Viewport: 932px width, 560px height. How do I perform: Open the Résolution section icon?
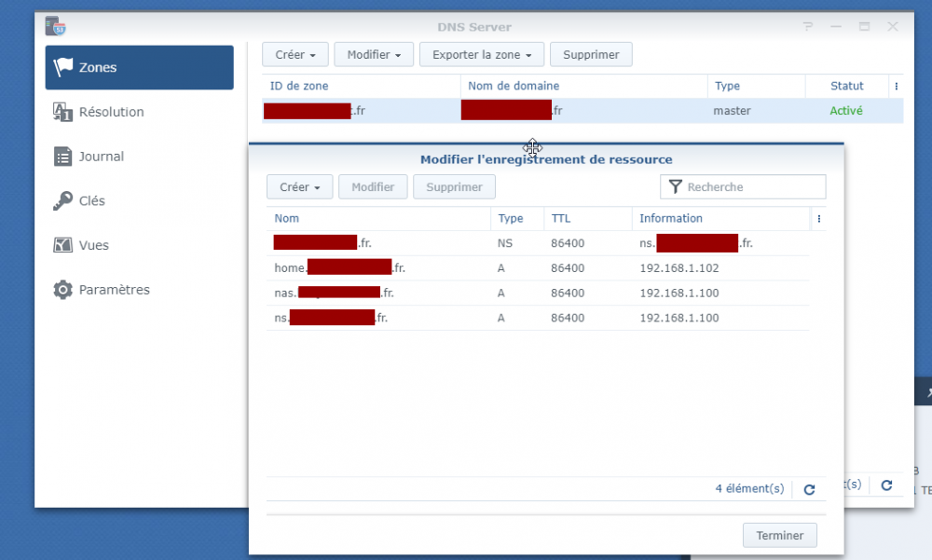click(63, 112)
